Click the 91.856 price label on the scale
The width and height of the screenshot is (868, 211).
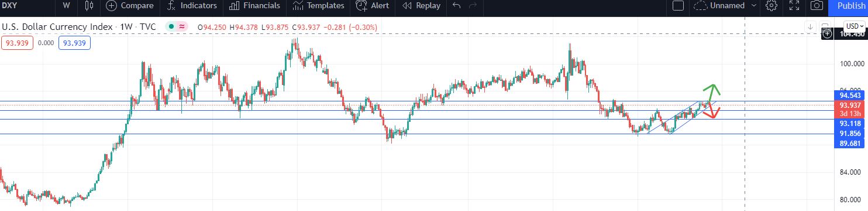click(849, 134)
